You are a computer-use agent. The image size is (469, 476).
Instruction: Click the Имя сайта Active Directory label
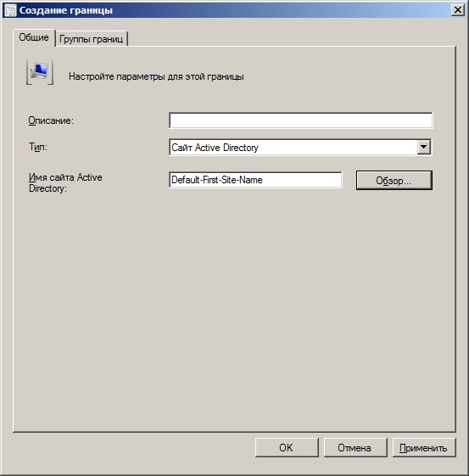pyautogui.click(x=65, y=182)
